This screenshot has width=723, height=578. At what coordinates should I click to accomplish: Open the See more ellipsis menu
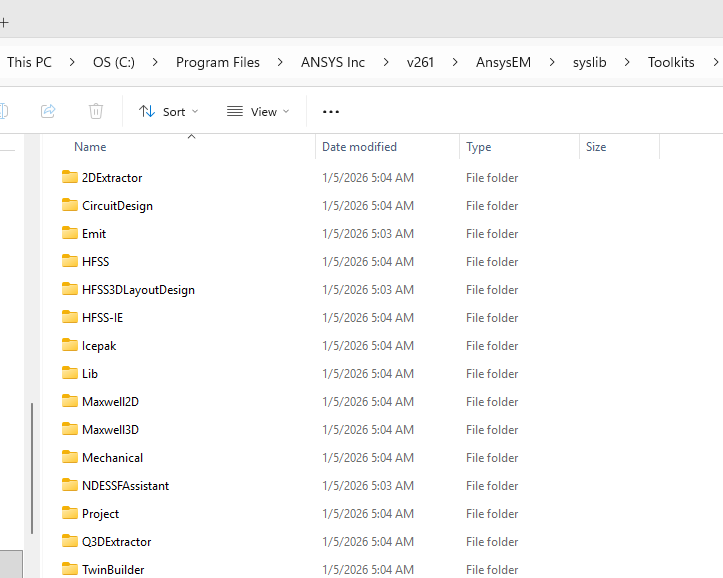click(x=331, y=112)
